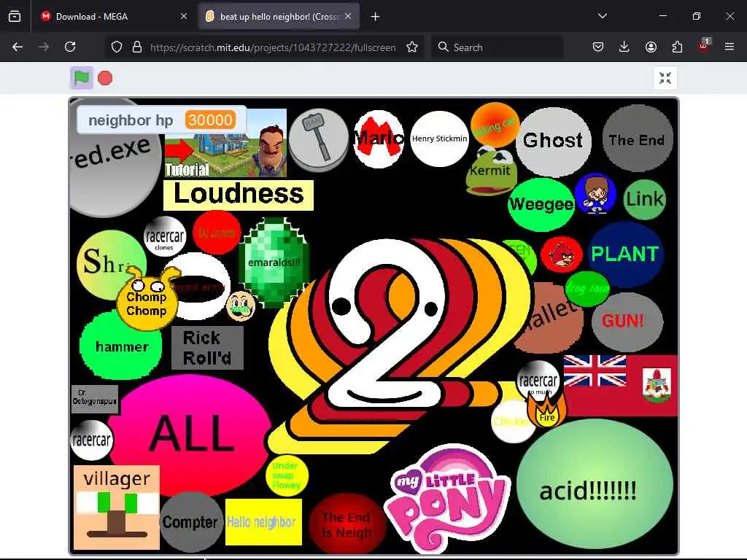Select the Bermuda flag image
Screen dimensions: 747x560
(621, 386)
